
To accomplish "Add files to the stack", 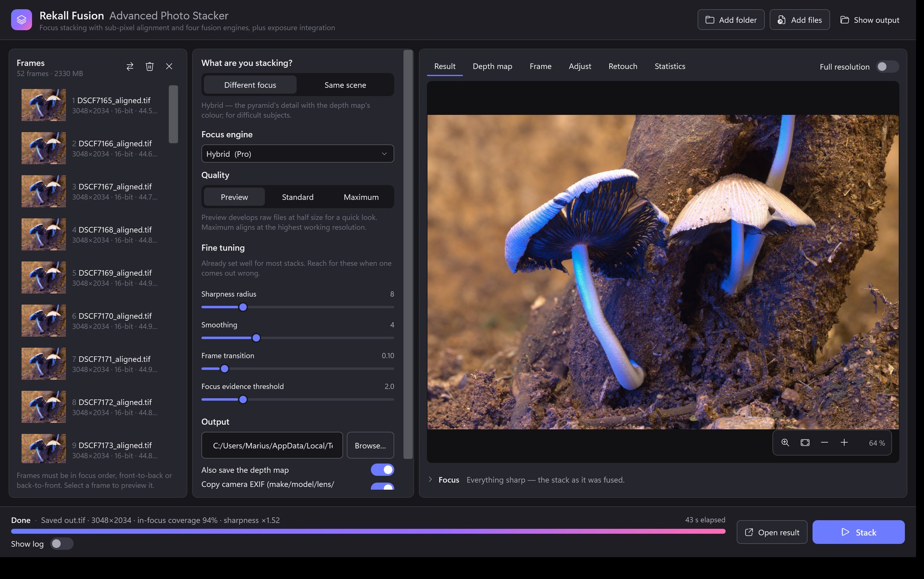I will coord(799,20).
